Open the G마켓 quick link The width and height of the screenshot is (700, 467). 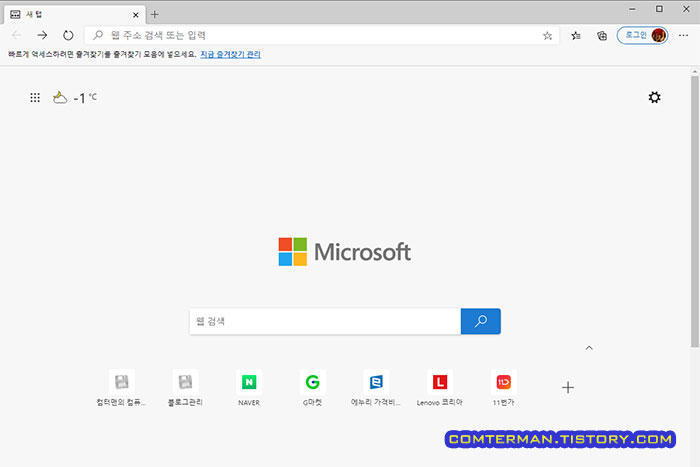pos(312,388)
